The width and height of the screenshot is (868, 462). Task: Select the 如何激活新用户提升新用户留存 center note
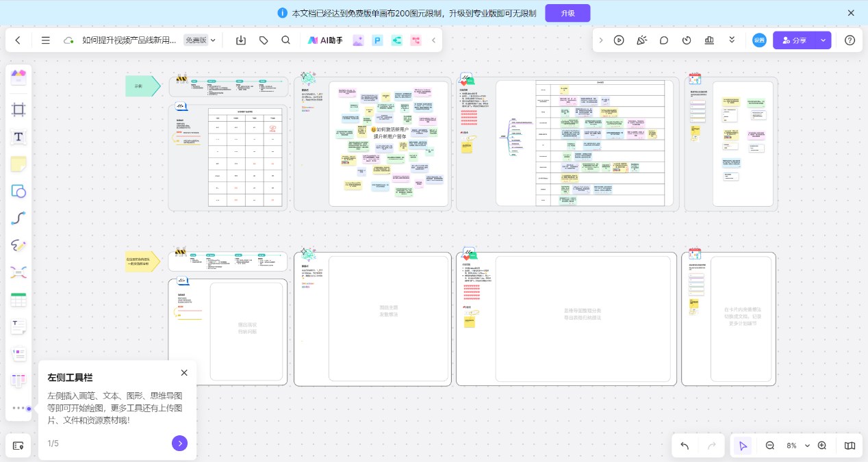pos(390,133)
